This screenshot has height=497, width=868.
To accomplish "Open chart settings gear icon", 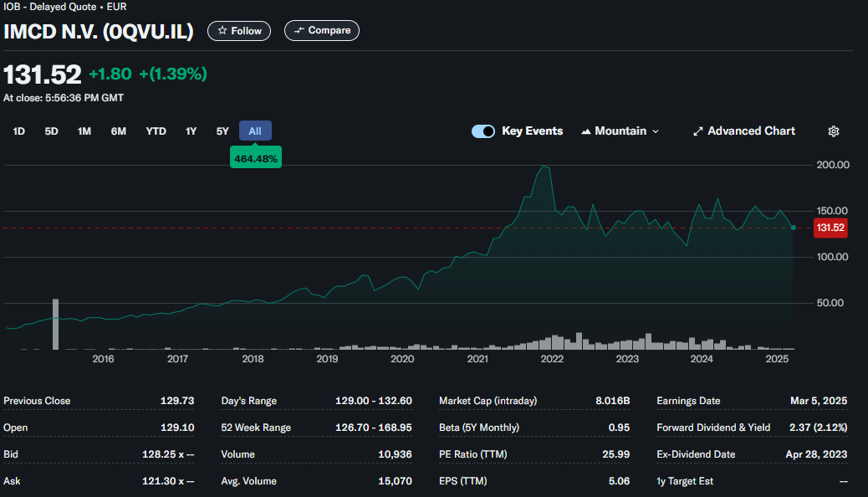I will (833, 131).
